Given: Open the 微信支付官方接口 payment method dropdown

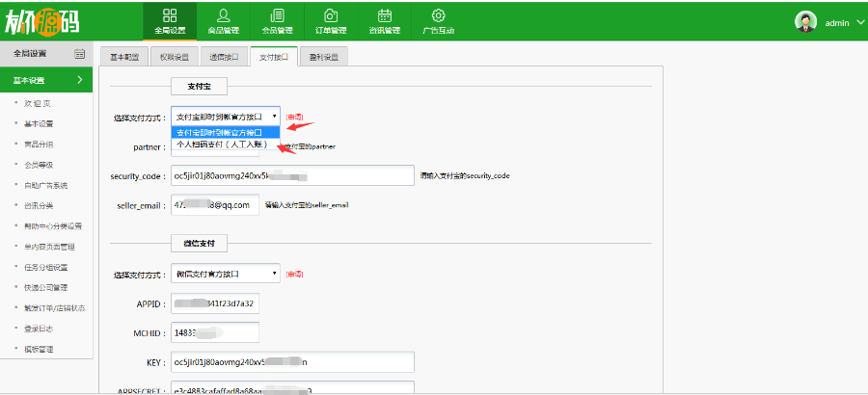Looking at the screenshot, I should point(226,275).
